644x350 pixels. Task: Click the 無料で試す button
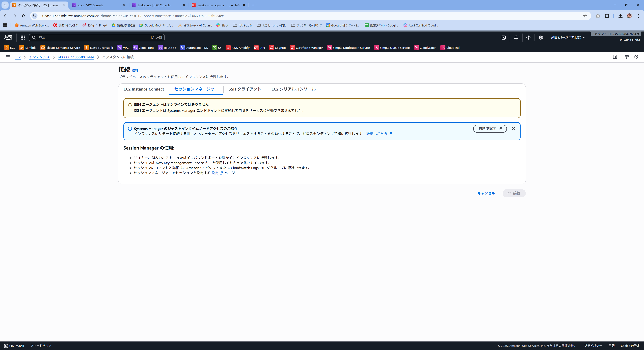coord(490,129)
